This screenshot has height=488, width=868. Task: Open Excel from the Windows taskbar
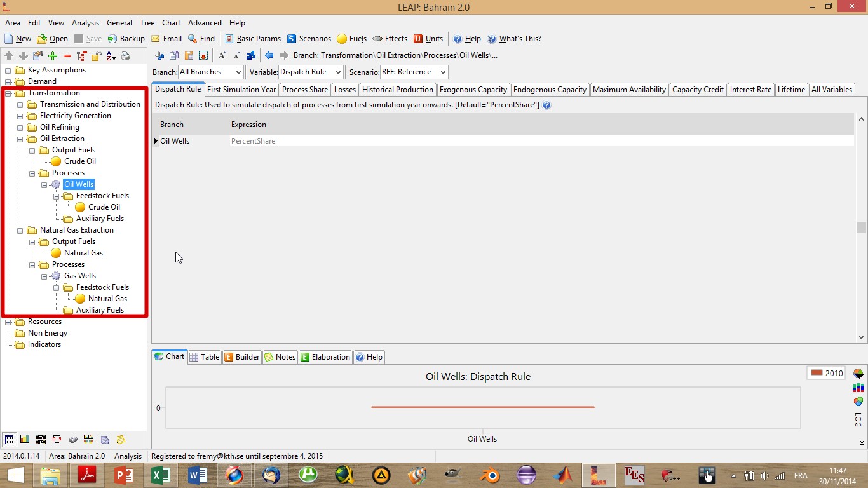tap(160, 475)
